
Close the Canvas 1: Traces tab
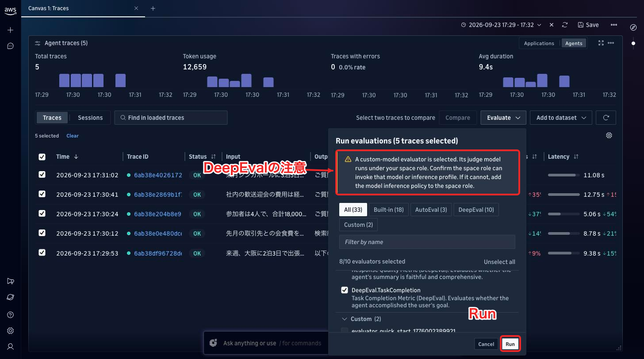click(136, 8)
